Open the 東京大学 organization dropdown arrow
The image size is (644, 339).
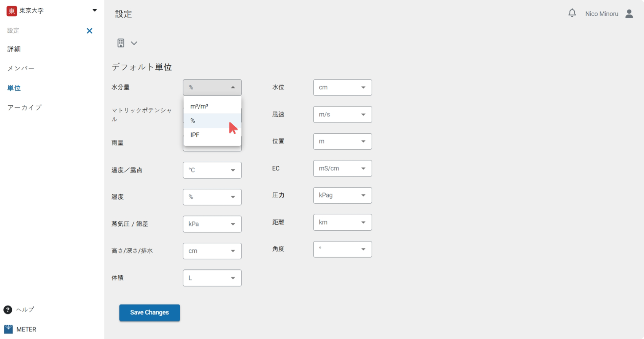click(95, 10)
